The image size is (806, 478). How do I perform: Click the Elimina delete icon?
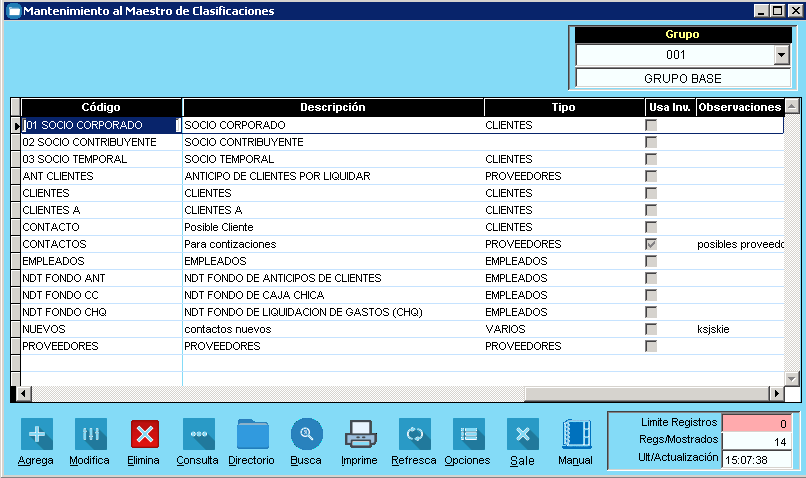coord(145,434)
